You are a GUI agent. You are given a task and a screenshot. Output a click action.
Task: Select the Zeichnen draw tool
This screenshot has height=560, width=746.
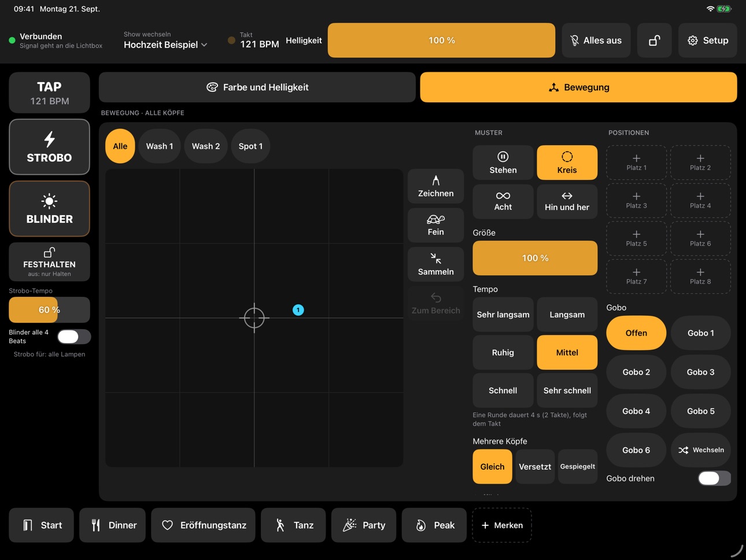435,186
